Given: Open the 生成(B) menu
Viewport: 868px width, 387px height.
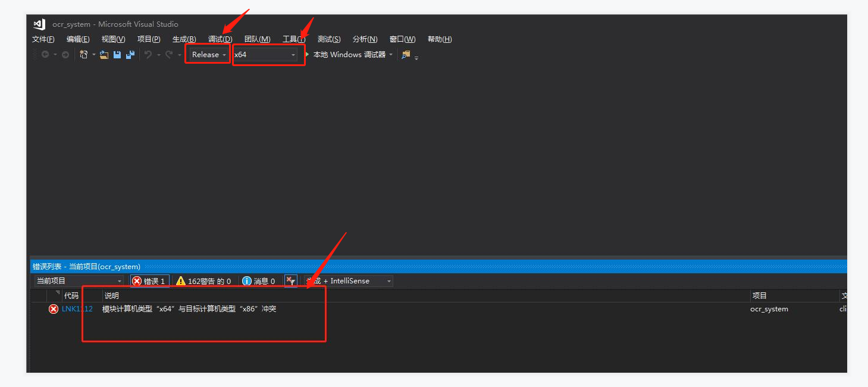Looking at the screenshot, I should point(184,39).
